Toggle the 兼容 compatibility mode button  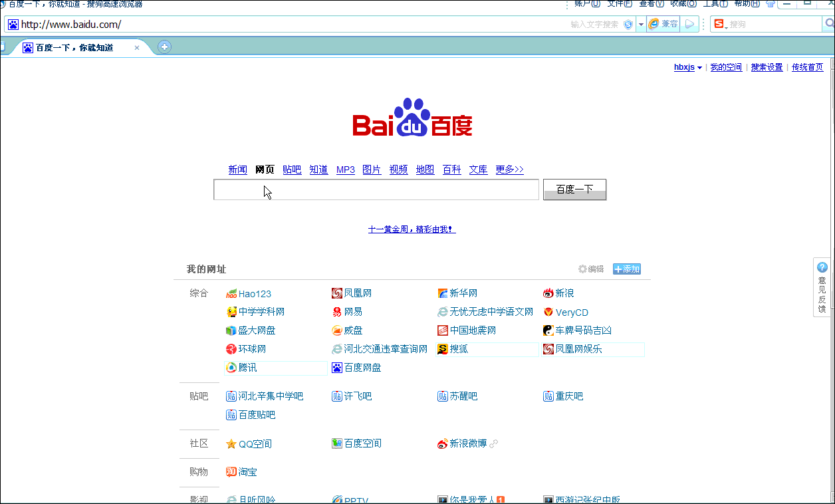point(663,25)
